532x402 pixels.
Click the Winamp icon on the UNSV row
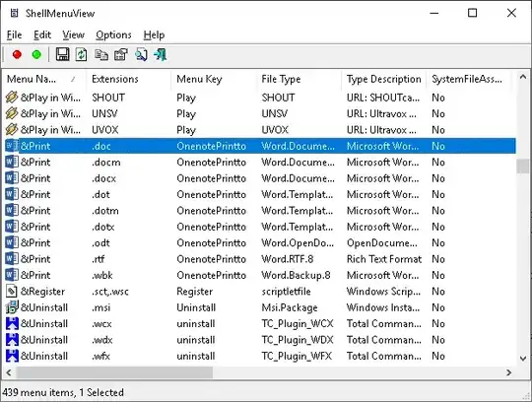click(x=12, y=113)
